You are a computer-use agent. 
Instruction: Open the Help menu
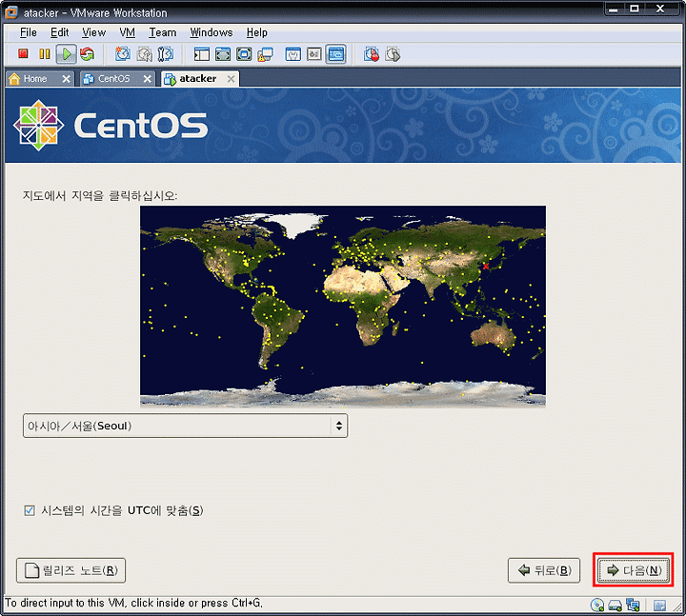coord(257,32)
